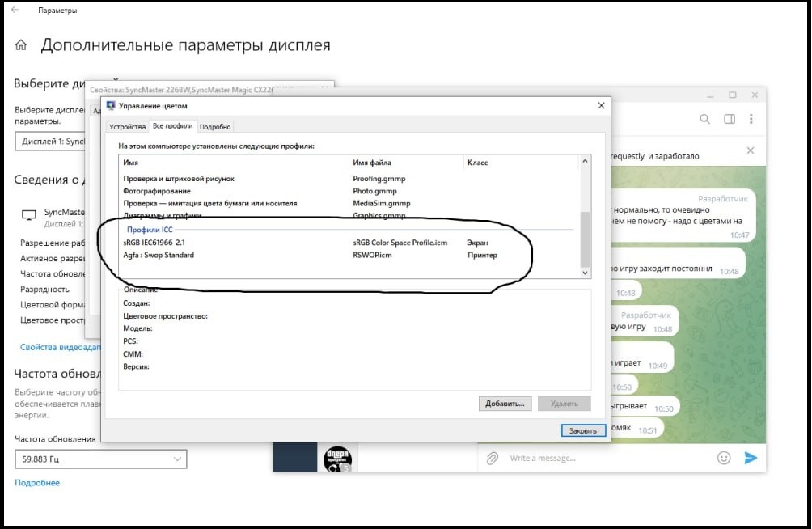Click the Добавить... button

505,404
